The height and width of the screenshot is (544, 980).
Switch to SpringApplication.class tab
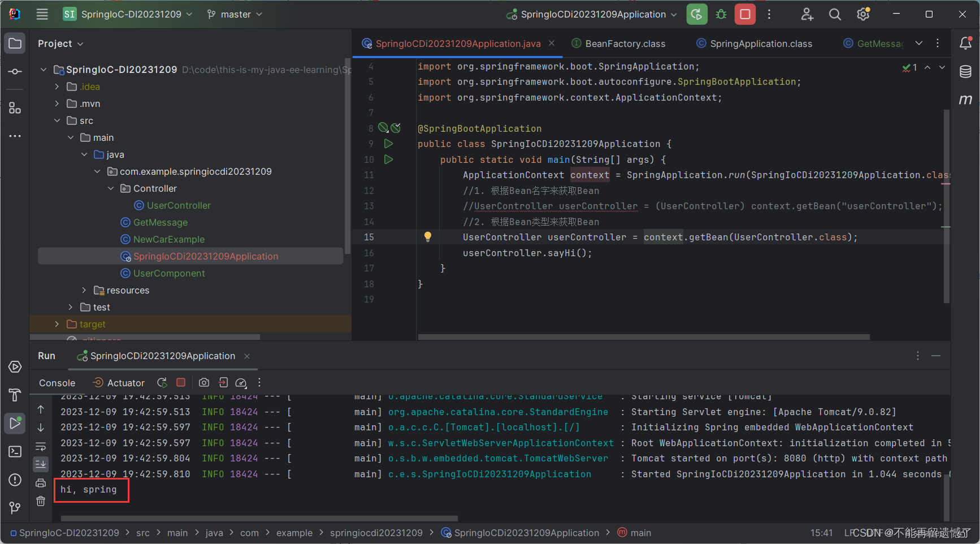pos(754,44)
